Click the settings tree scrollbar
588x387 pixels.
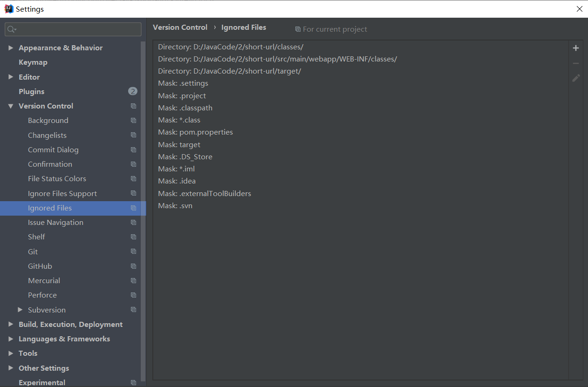144,211
